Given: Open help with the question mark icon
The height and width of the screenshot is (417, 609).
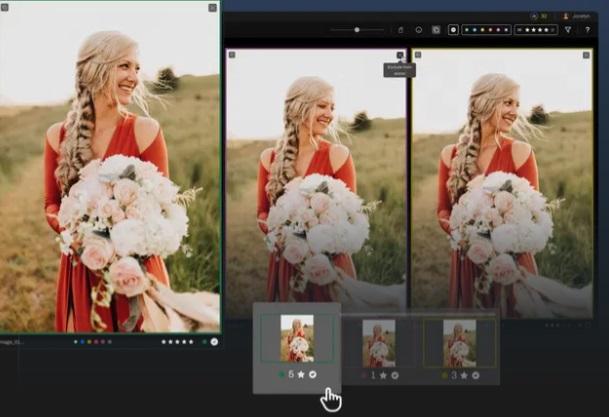Looking at the screenshot, I should click(586, 30).
